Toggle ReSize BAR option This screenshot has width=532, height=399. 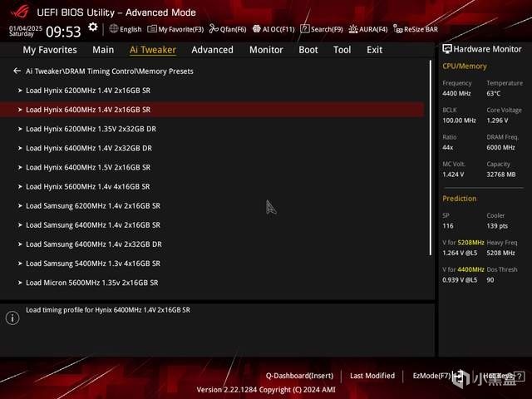[416, 29]
